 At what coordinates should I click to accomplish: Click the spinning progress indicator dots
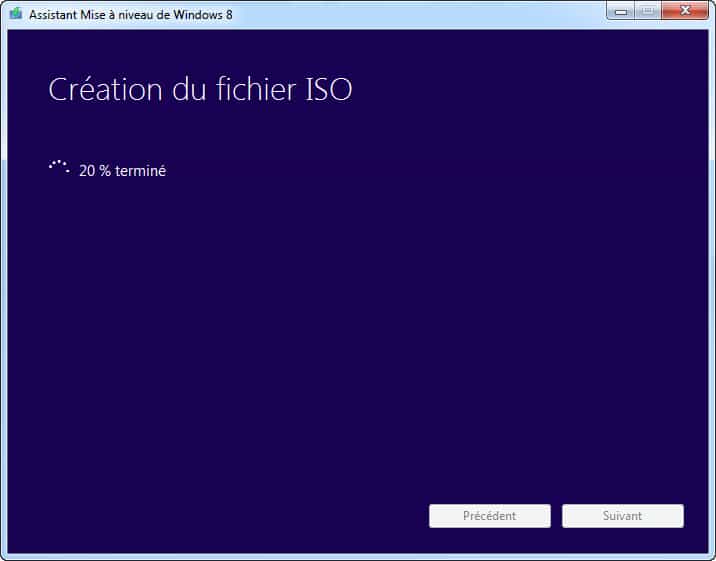pyautogui.click(x=59, y=167)
